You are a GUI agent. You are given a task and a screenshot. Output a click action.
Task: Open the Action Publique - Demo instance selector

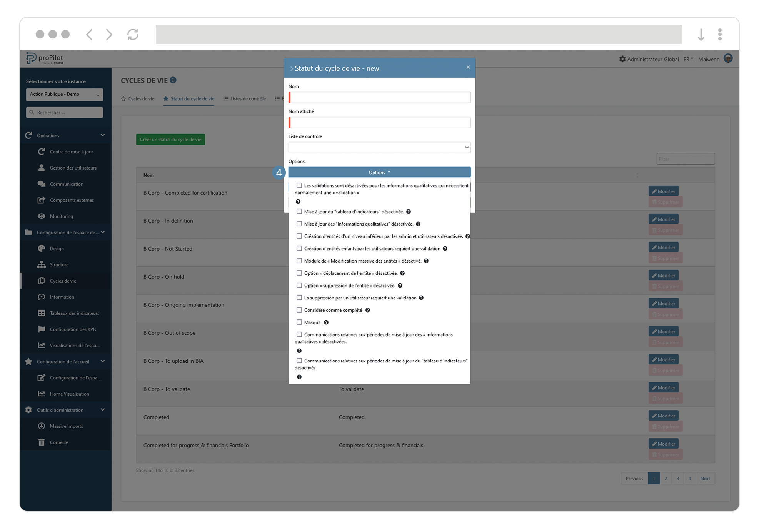[x=64, y=95]
